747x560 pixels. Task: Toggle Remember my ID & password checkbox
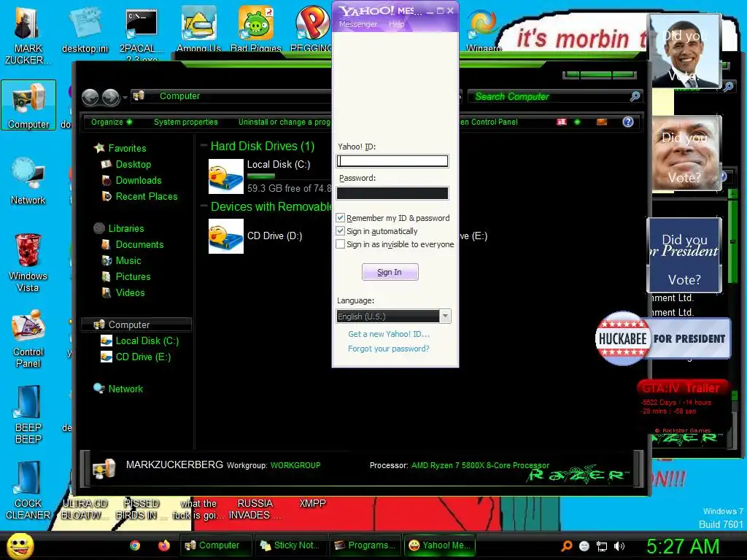pos(340,217)
